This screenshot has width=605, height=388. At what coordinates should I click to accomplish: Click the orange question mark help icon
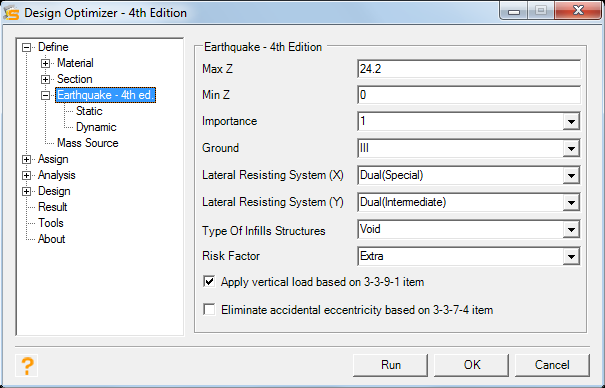27,365
